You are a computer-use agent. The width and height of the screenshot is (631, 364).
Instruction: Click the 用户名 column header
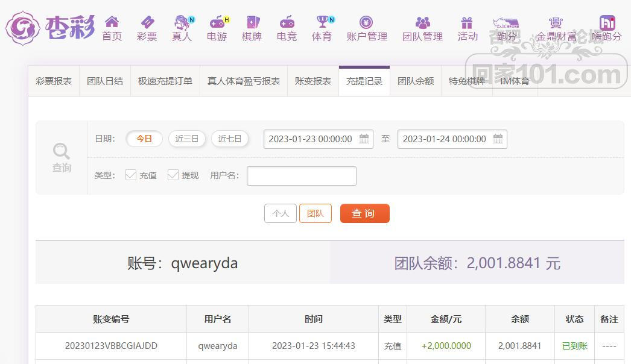[218, 319]
